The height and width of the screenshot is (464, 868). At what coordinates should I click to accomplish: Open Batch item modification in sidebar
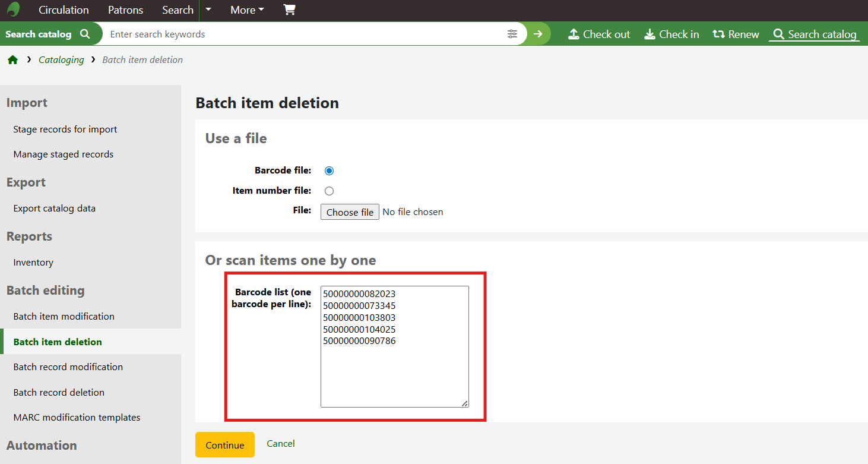[64, 317]
